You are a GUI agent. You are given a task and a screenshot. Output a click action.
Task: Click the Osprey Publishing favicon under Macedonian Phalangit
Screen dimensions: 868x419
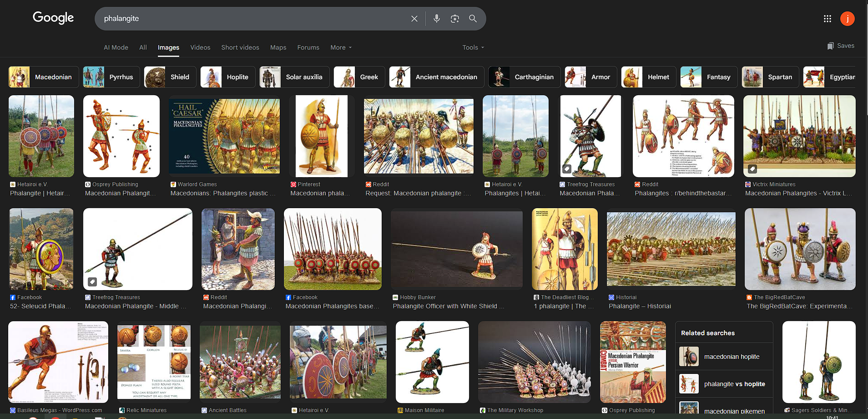pos(88,184)
